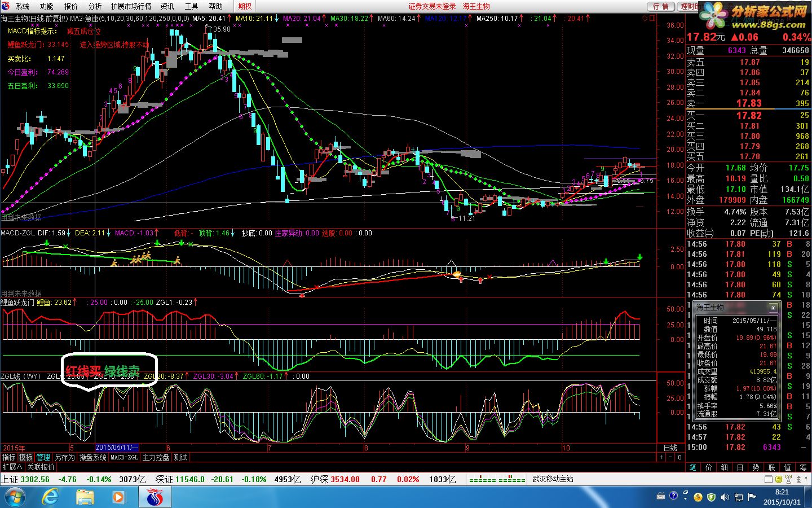Select the 管理 tab

[43, 457]
